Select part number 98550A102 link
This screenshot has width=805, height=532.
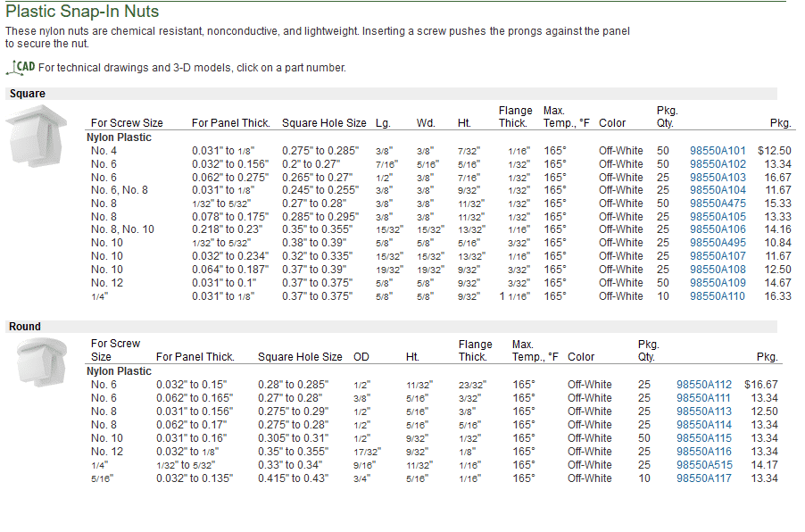717,164
